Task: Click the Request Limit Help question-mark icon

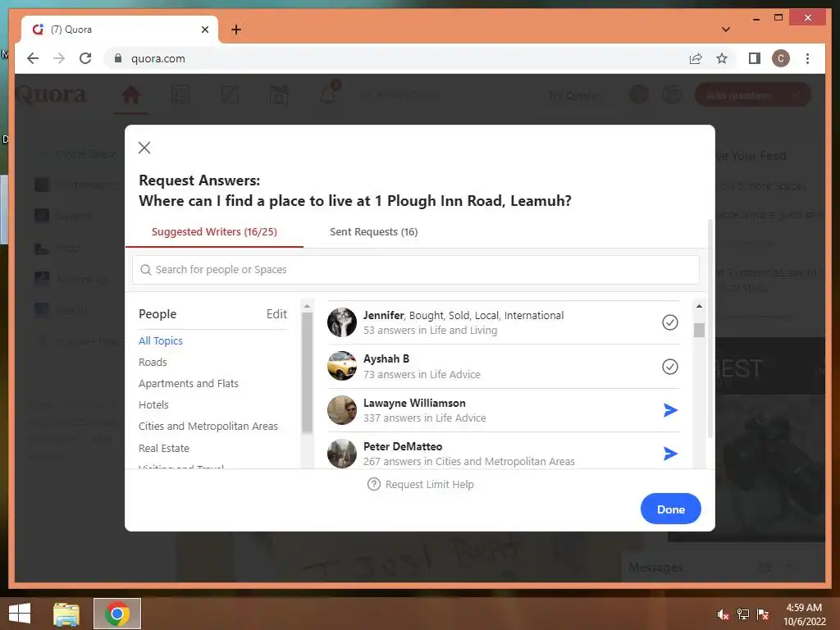Action: [374, 484]
